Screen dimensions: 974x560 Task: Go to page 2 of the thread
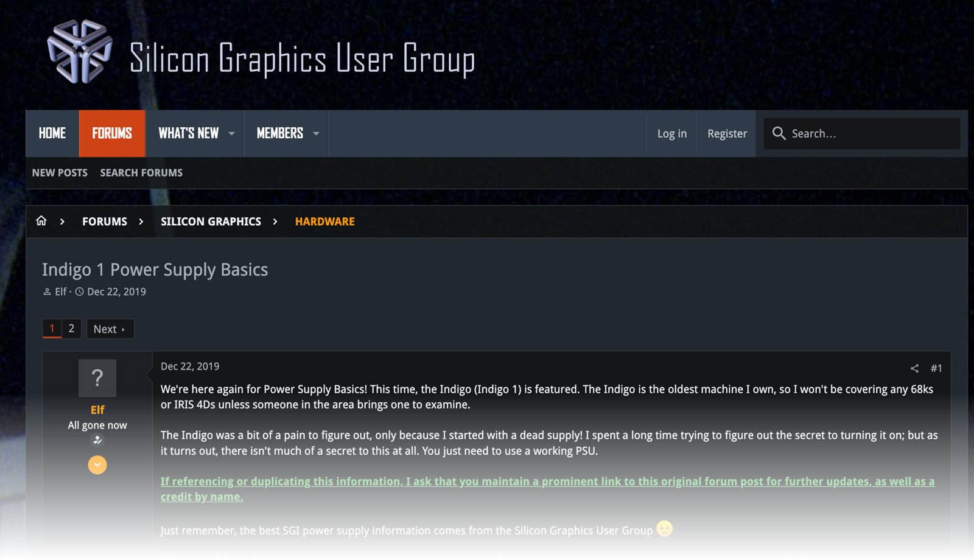71,329
